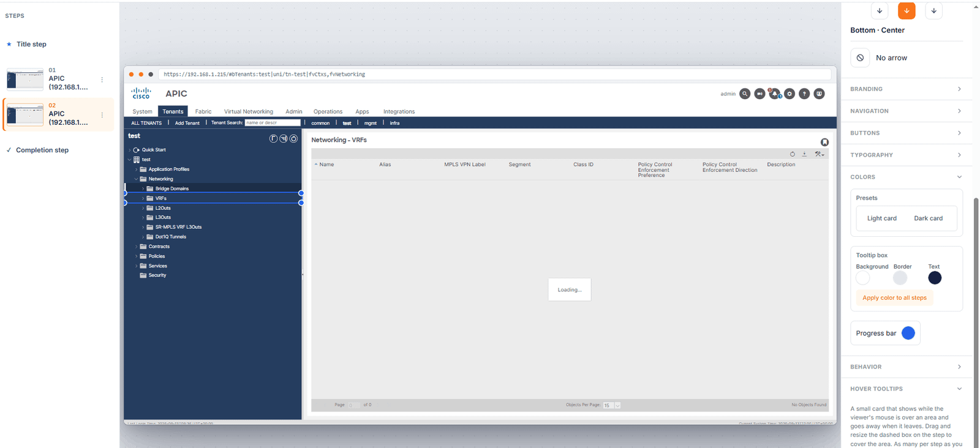Click the first round icon in test tenant pane header
The height and width of the screenshot is (448, 980).
pyautogui.click(x=274, y=138)
